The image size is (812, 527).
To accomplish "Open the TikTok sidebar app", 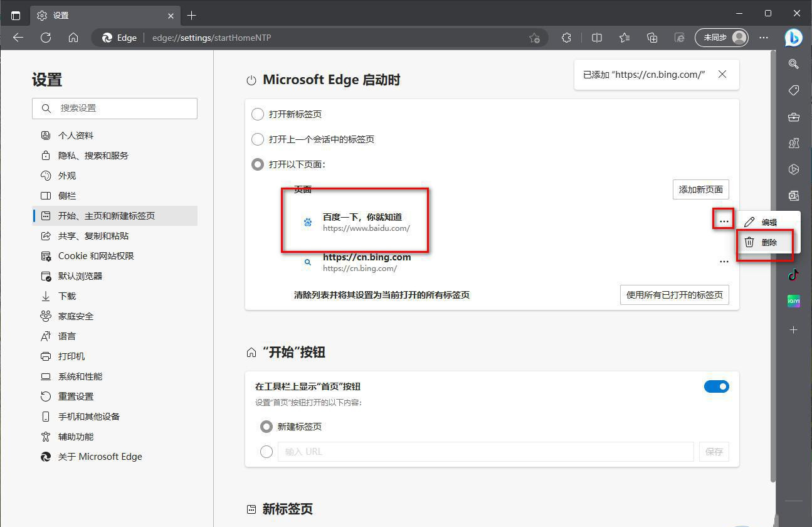I will pos(793,274).
